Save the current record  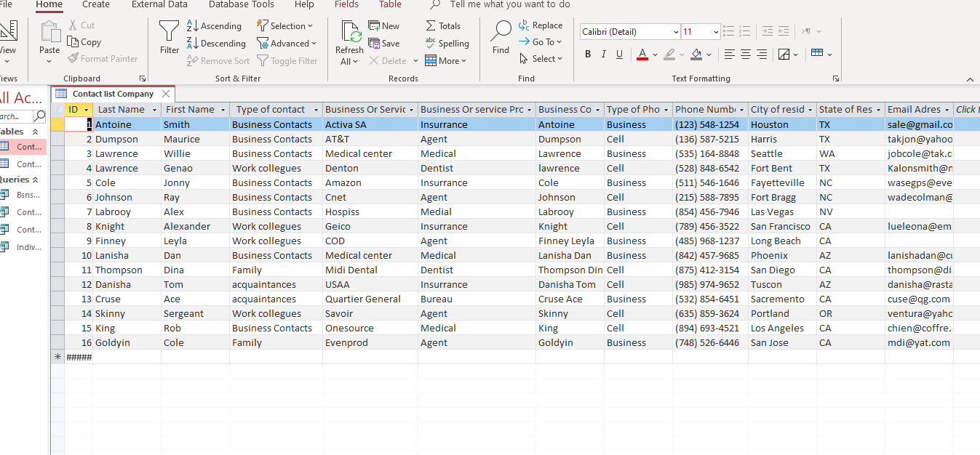pos(383,43)
